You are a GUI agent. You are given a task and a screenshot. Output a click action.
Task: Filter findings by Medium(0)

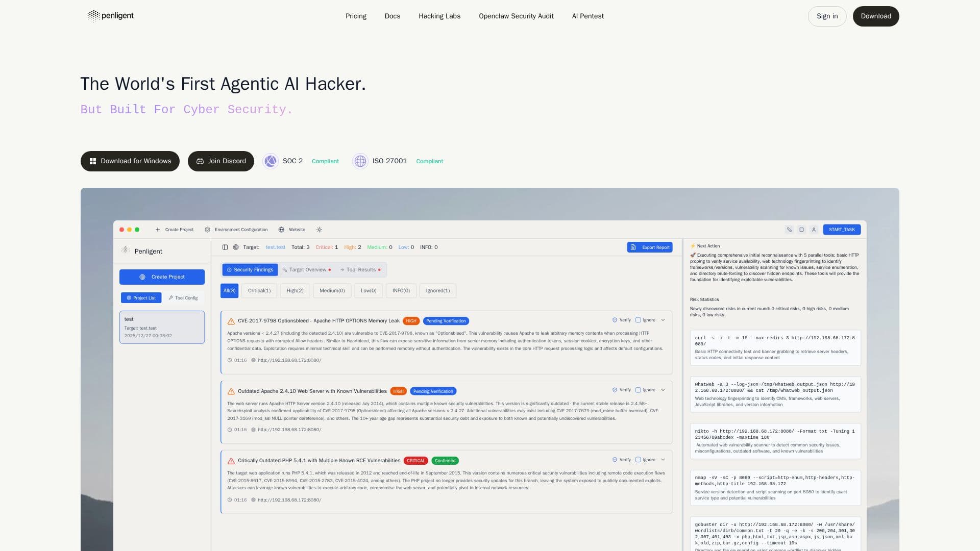[332, 291]
